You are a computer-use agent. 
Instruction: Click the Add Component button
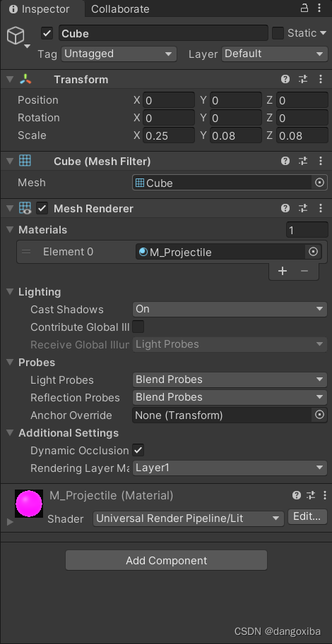point(166,560)
